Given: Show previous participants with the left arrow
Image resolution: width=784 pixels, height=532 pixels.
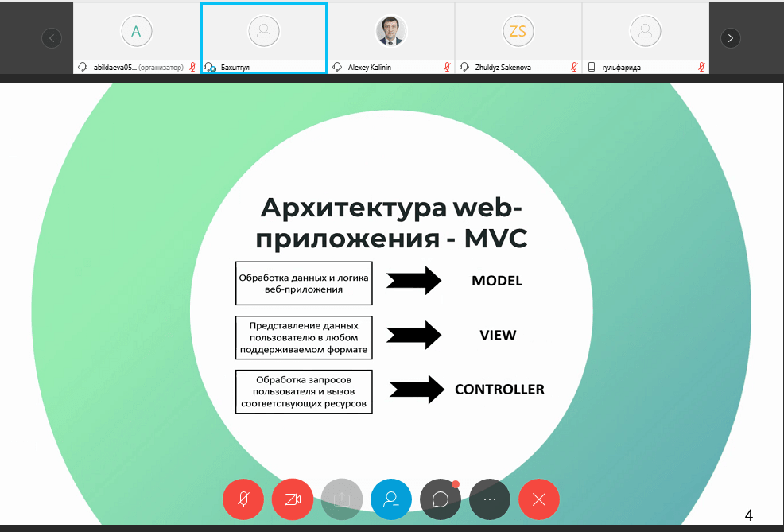Looking at the screenshot, I should (x=52, y=38).
